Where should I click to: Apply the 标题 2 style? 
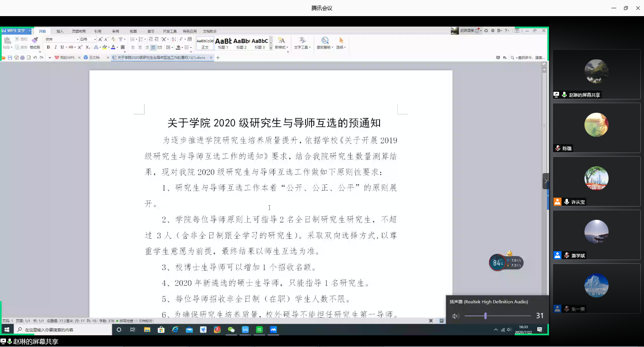pyautogui.click(x=242, y=43)
